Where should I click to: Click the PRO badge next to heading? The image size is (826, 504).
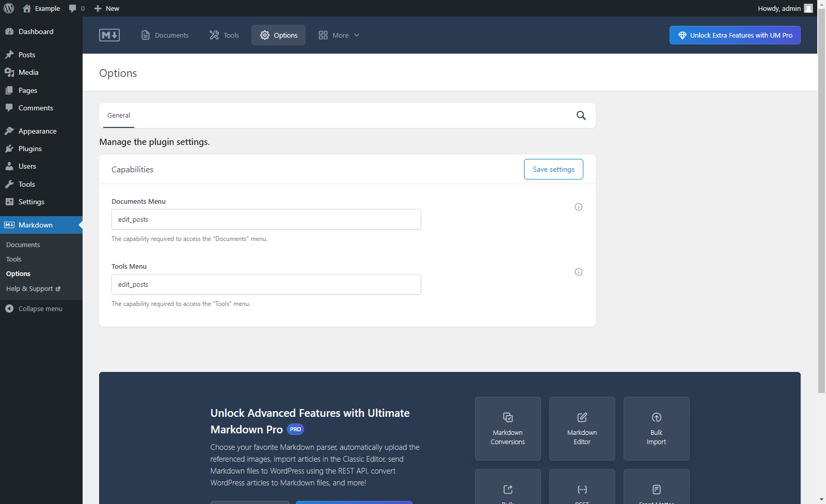coord(295,429)
